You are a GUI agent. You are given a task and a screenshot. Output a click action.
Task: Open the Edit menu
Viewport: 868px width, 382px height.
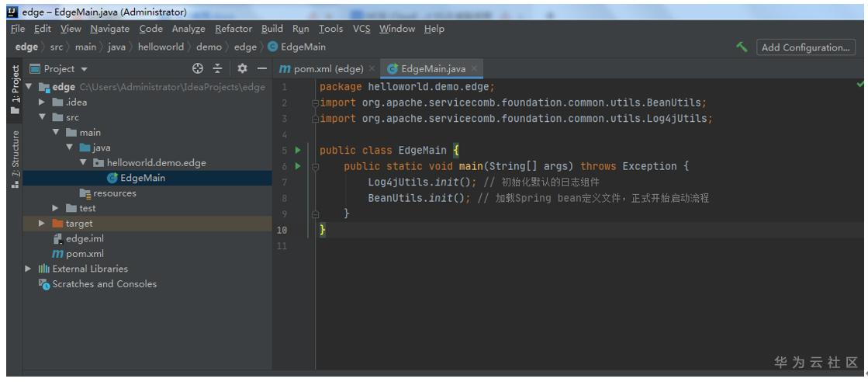43,29
